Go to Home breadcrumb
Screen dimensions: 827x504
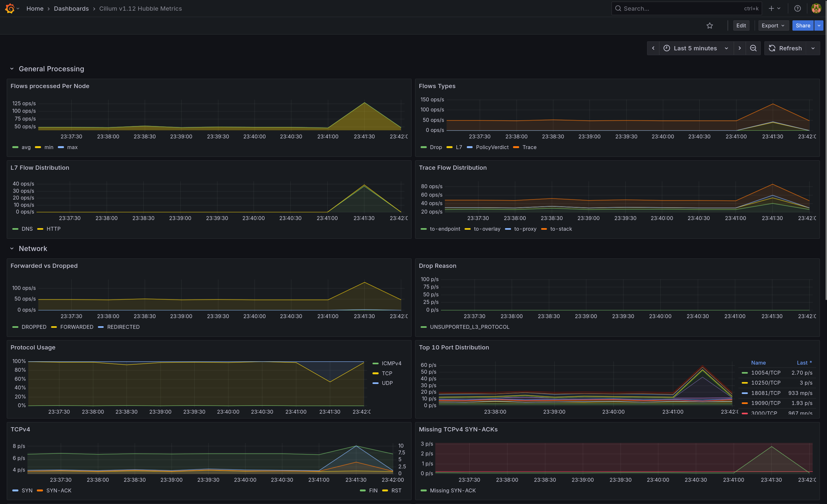click(x=35, y=8)
